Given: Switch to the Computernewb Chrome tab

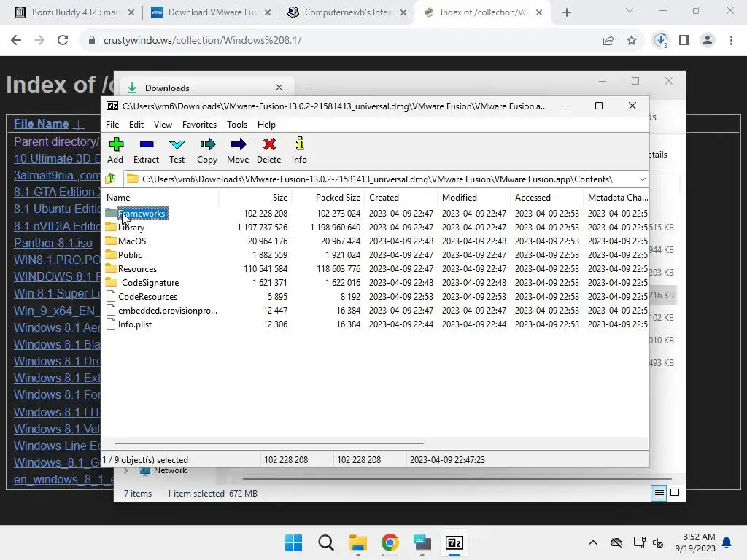Looking at the screenshot, I should [346, 12].
